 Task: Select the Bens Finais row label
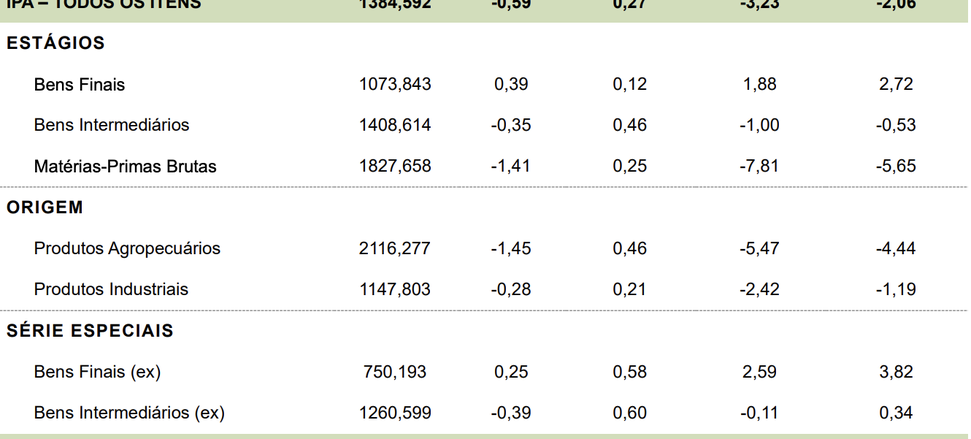pyautogui.click(x=79, y=85)
